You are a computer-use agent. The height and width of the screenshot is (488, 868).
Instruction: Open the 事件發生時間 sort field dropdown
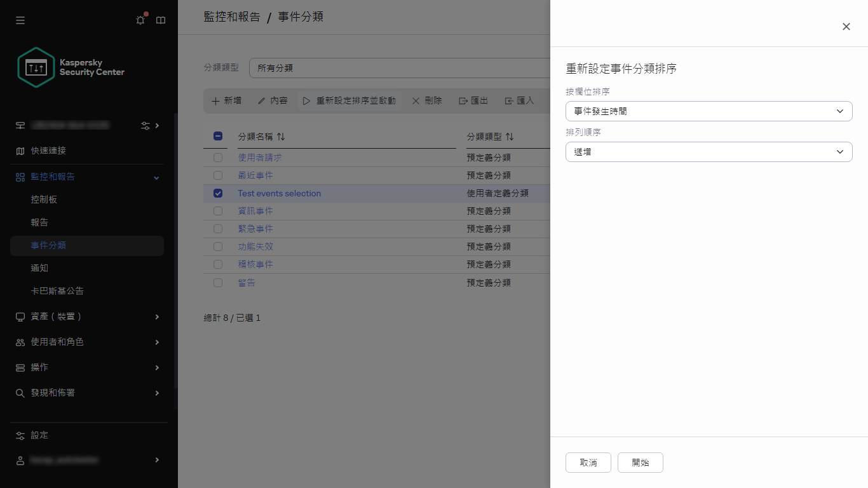click(709, 111)
